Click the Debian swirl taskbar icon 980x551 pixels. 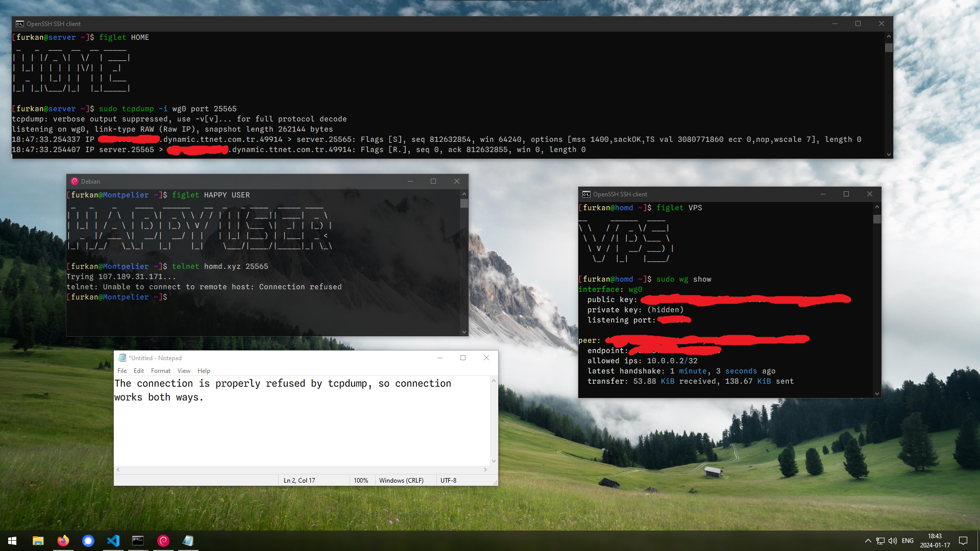[x=163, y=541]
